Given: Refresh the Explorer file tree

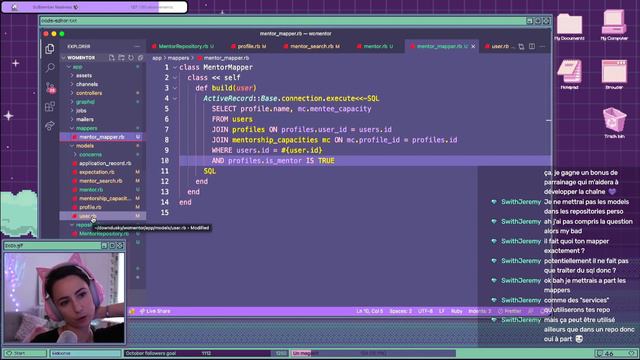Looking at the screenshot, I should [x=131, y=58].
